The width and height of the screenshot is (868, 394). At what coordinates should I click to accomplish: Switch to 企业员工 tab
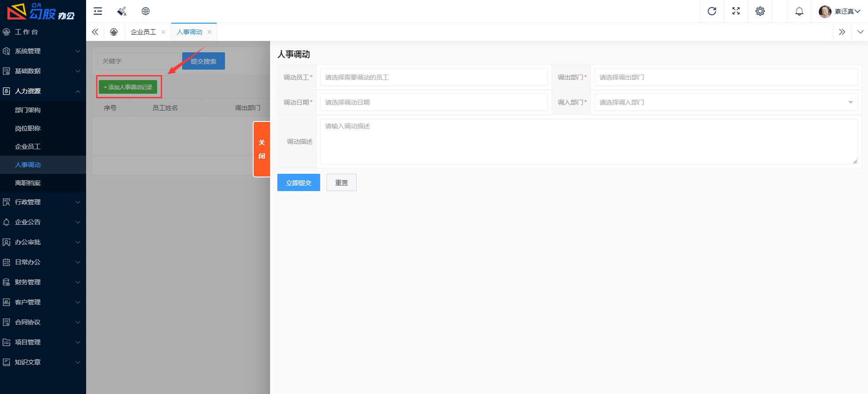click(x=143, y=32)
